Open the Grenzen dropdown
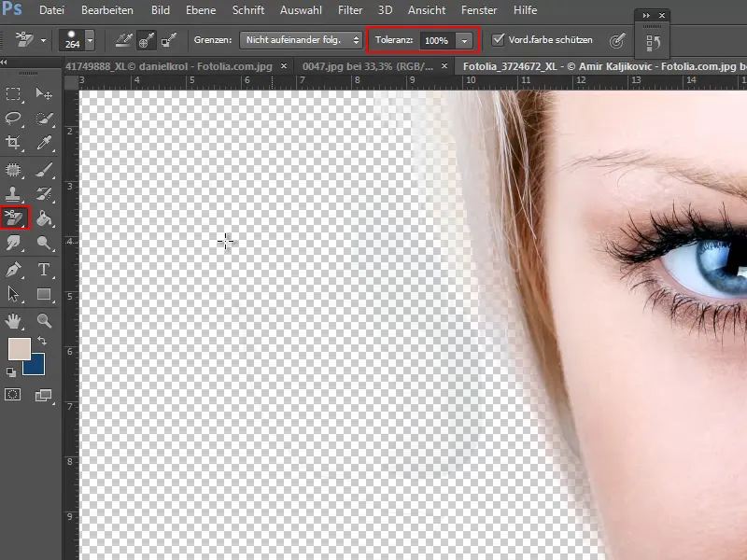 click(x=301, y=40)
